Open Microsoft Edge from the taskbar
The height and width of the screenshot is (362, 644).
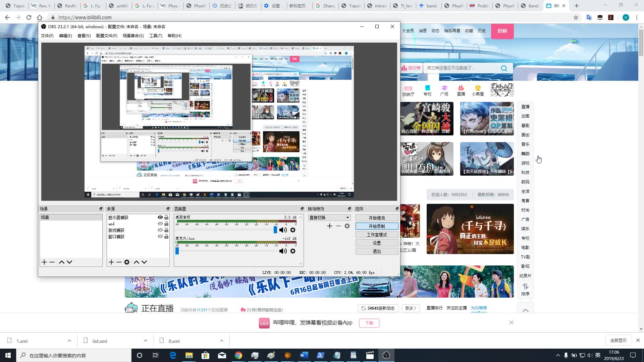[173, 355]
